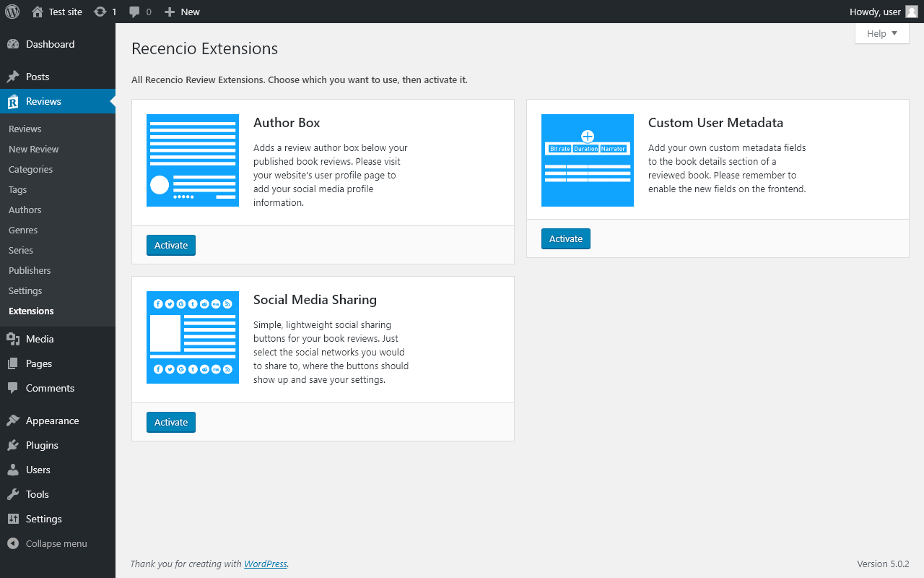Select Publishers in the Reviews submenu
Viewport: 924px width, 578px height.
click(x=30, y=270)
